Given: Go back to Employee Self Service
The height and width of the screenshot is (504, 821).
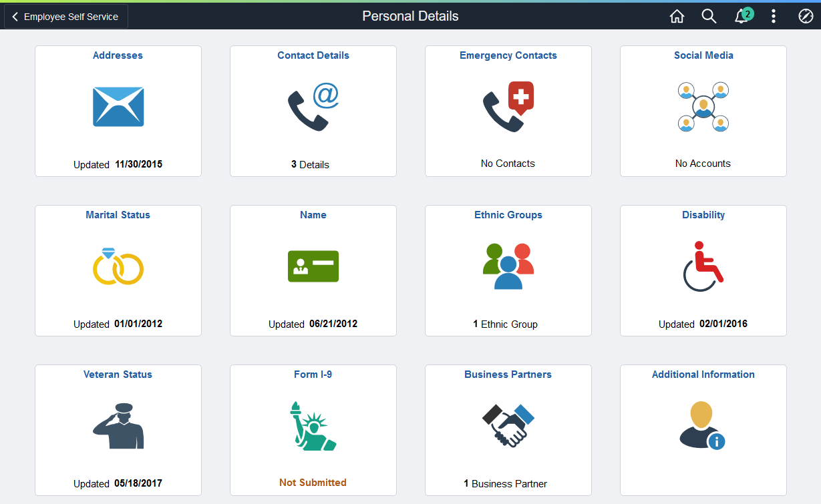Looking at the screenshot, I should click(66, 17).
